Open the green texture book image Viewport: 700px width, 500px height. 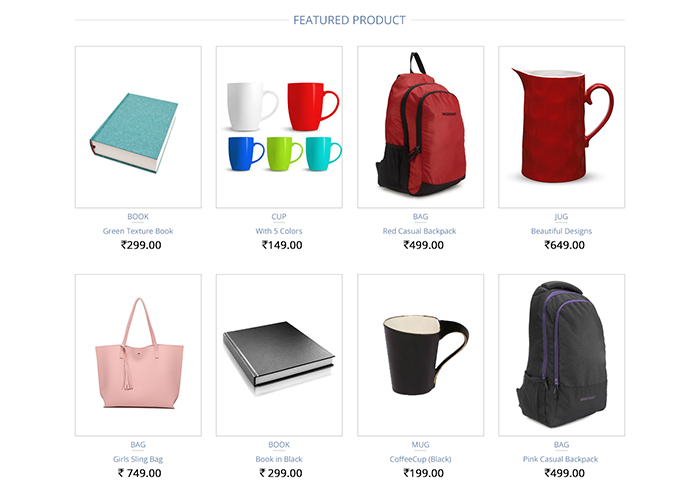[x=138, y=127]
